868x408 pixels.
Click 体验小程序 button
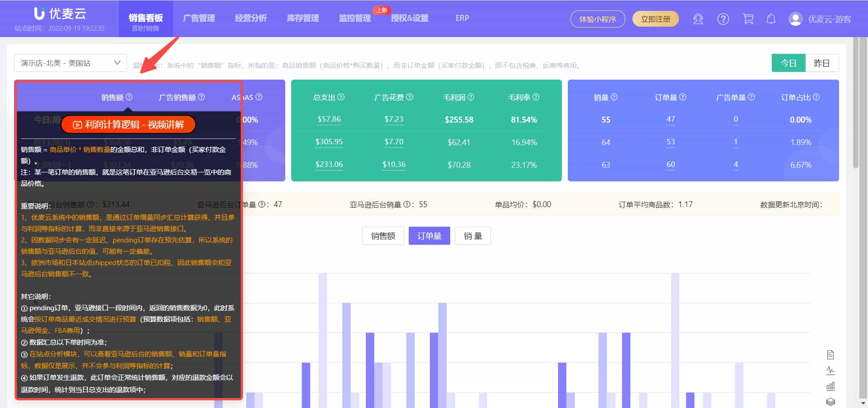[598, 19]
